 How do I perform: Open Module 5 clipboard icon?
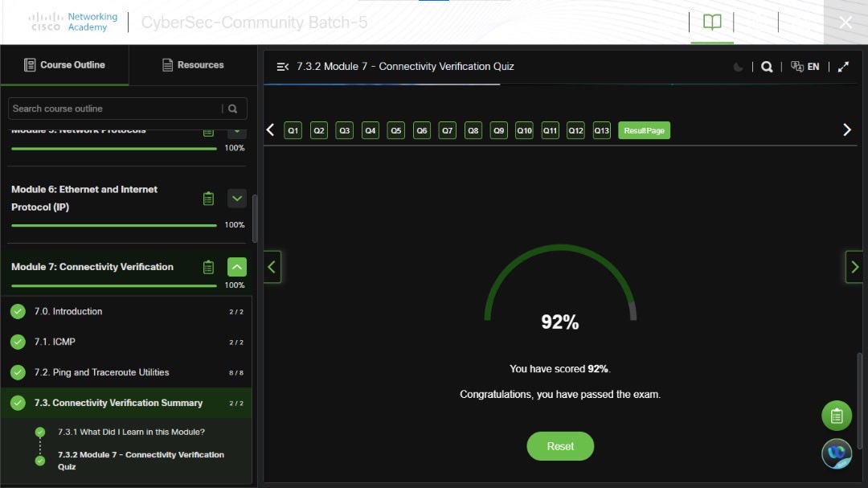208,133
